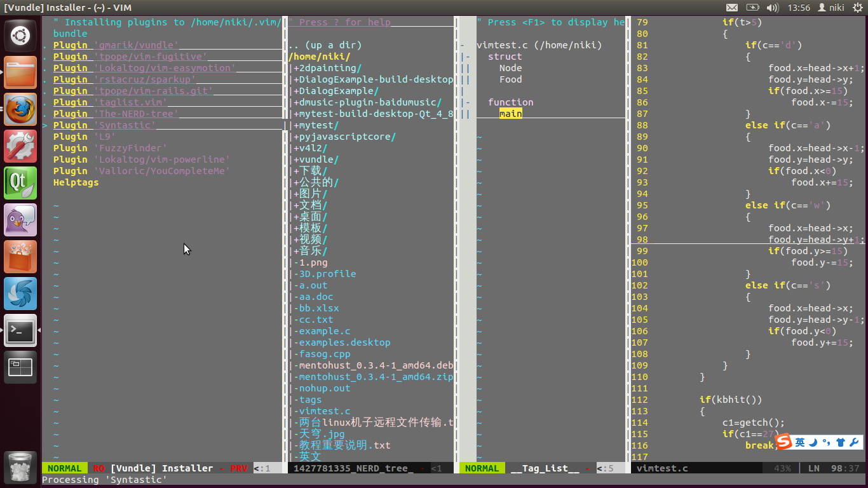
Task: Jump to the Food struct tag
Action: (510, 79)
